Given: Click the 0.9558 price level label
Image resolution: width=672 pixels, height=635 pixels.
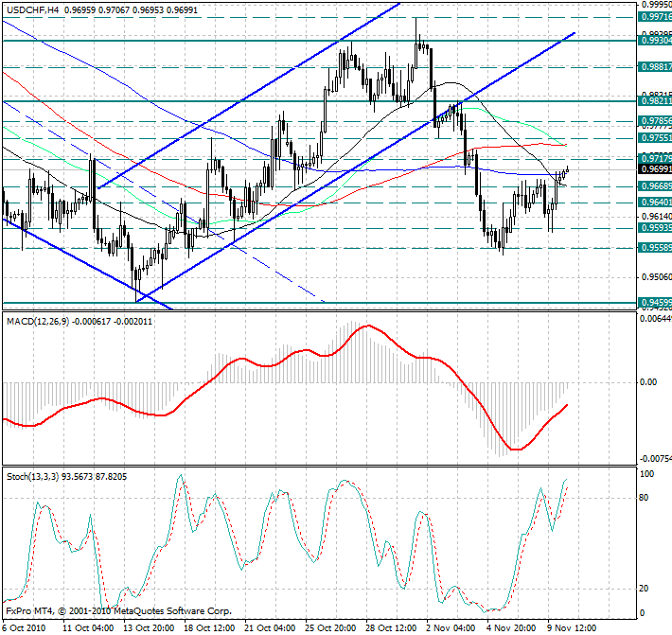Looking at the screenshot, I should click(x=655, y=247).
